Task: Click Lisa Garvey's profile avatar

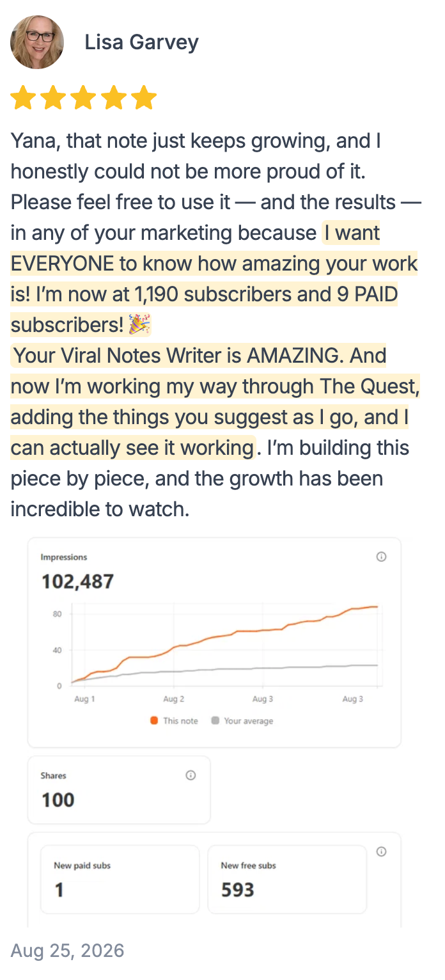Action: 37,42
